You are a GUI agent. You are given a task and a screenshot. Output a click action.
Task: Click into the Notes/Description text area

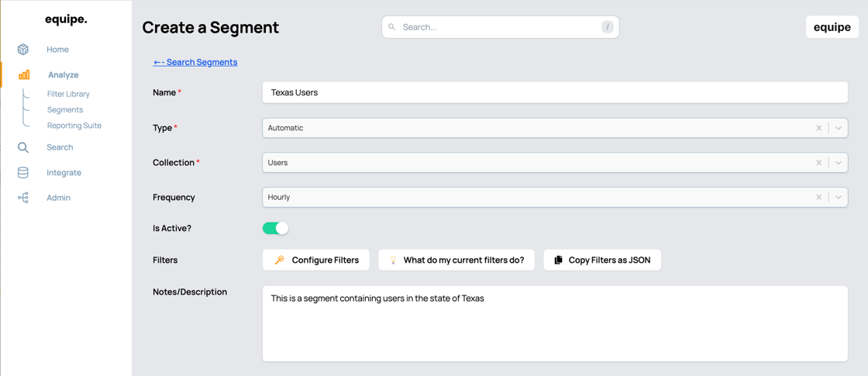point(555,323)
